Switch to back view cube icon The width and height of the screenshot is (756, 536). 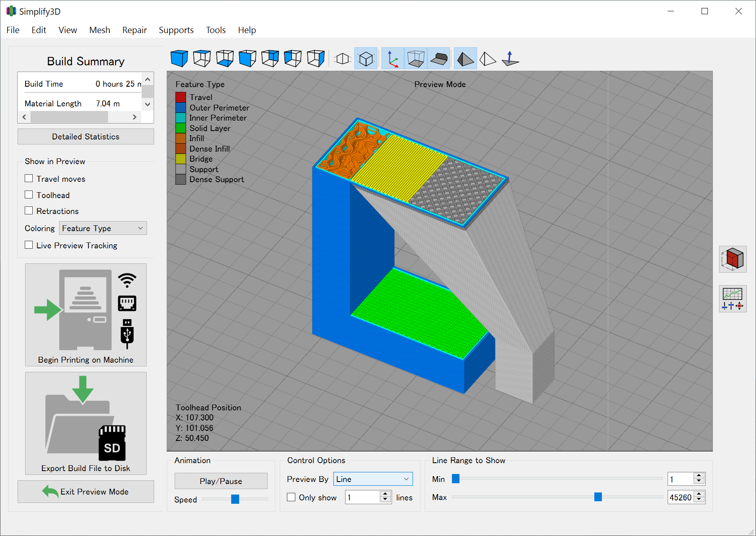(x=270, y=59)
